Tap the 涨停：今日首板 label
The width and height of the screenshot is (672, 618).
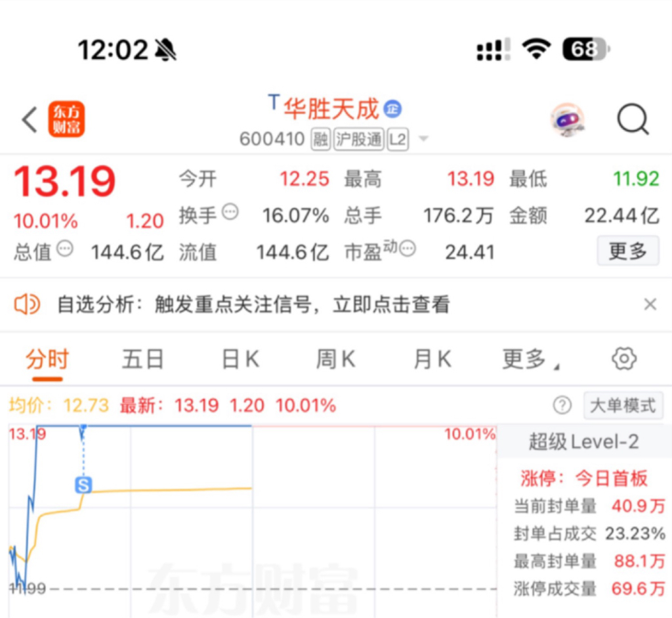pyautogui.click(x=583, y=478)
